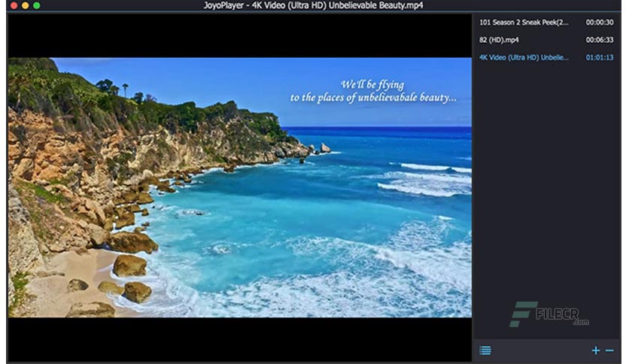Close the JoyoPlayer window
The width and height of the screenshot is (629, 364).
[14, 5]
